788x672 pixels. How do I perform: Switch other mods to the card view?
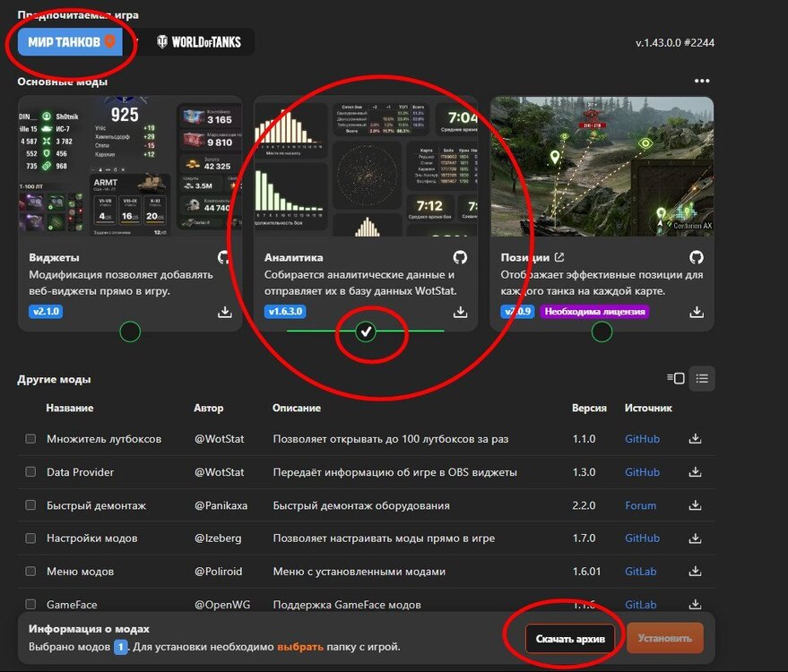click(676, 378)
